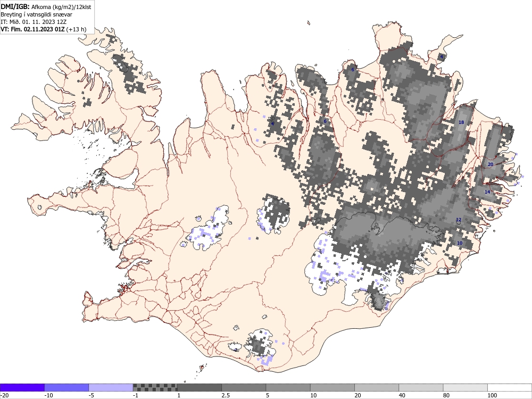Click the initial time 'IT: Mið. 01. 11. 2023 12Z'
Image resolution: width=532 pixels, height=399 pixels.
point(33,22)
